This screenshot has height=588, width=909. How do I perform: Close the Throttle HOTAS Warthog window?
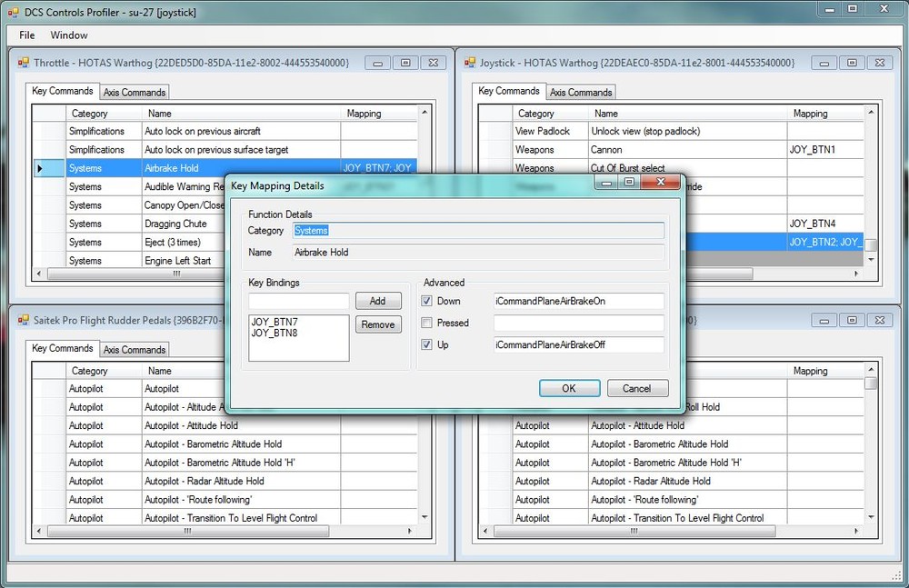433,63
